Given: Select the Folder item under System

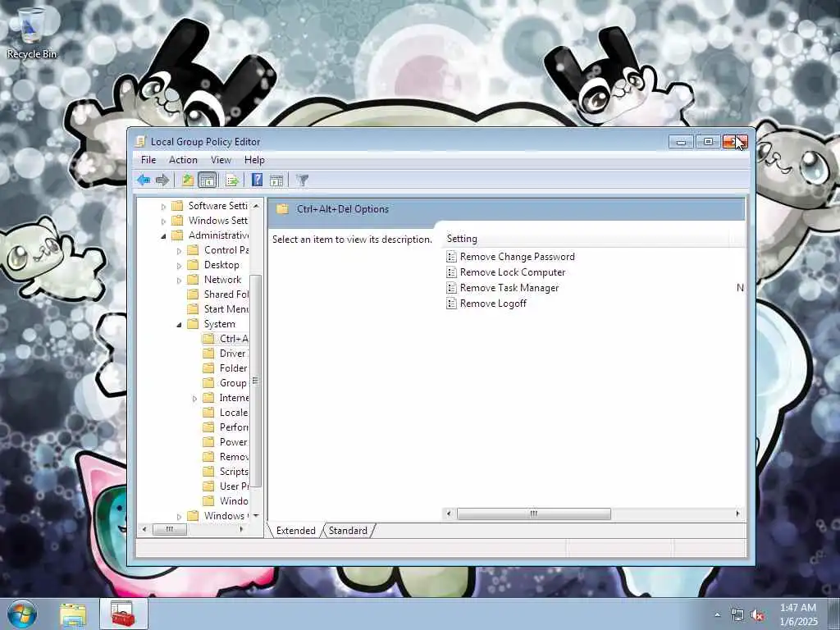Looking at the screenshot, I should [226, 368].
